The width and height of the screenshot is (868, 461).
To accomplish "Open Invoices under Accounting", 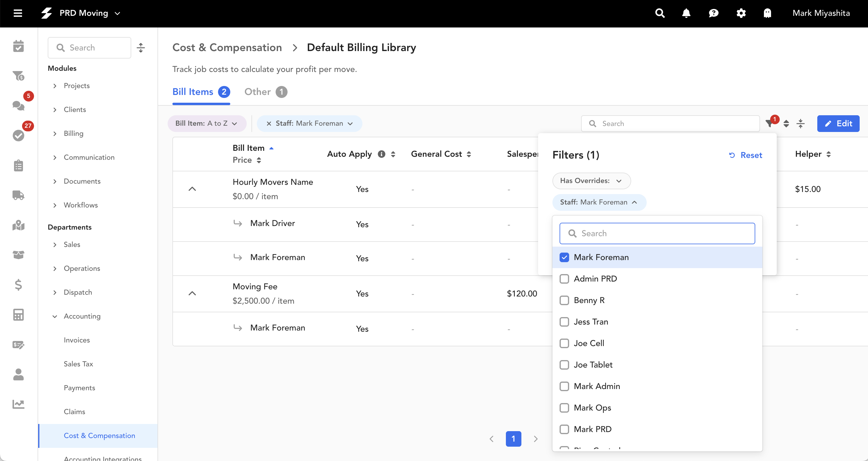I will pos(77,340).
